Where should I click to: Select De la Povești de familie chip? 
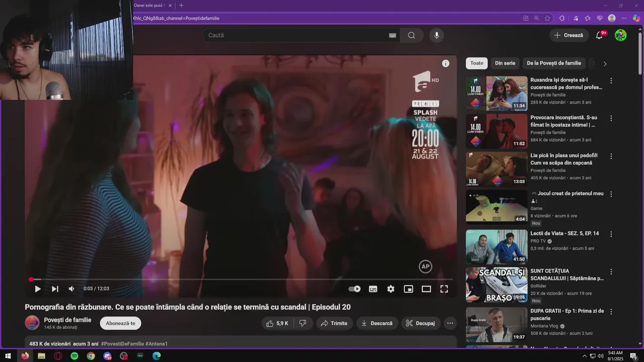(554, 63)
